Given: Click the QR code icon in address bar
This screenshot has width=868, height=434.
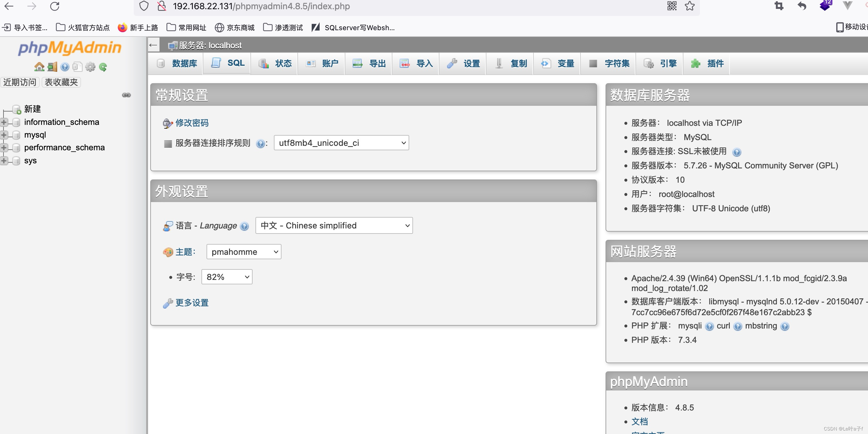Looking at the screenshot, I should click(672, 6).
